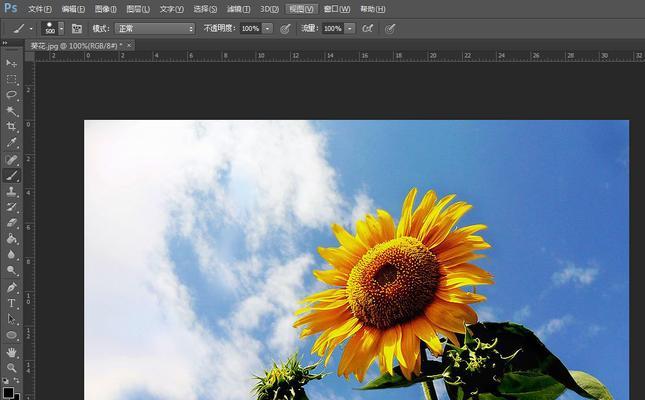Enable airbrush build-up mode

pyautogui.click(x=367, y=28)
